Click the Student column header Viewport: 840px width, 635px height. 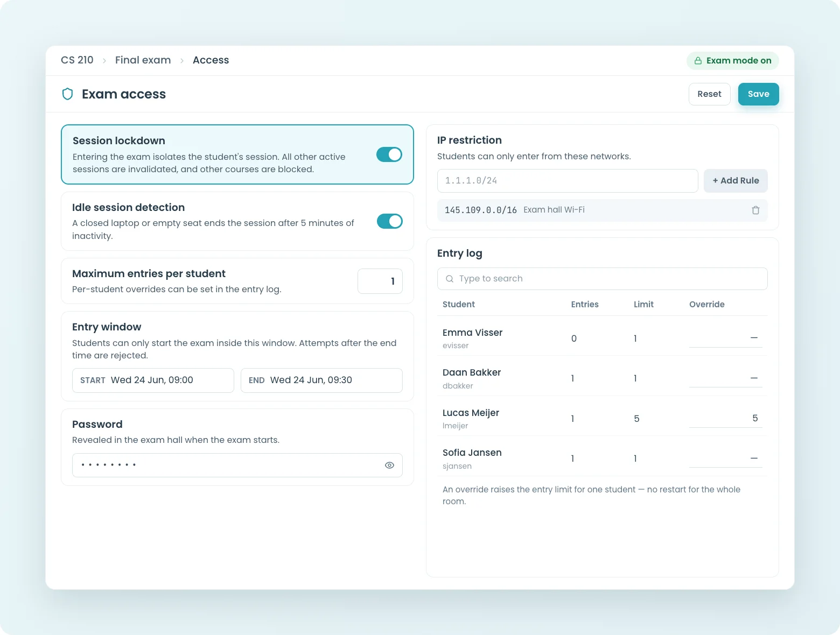click(459, 305)
